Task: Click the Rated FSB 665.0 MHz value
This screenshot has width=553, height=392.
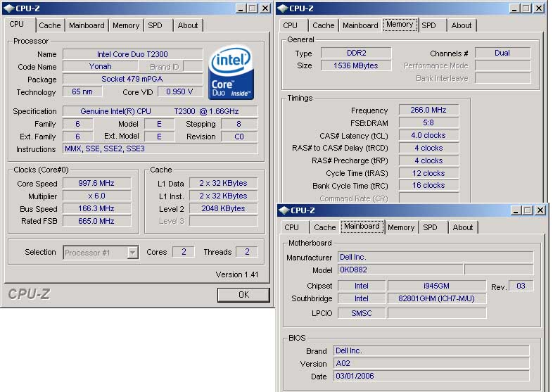Action: (96, 221)
